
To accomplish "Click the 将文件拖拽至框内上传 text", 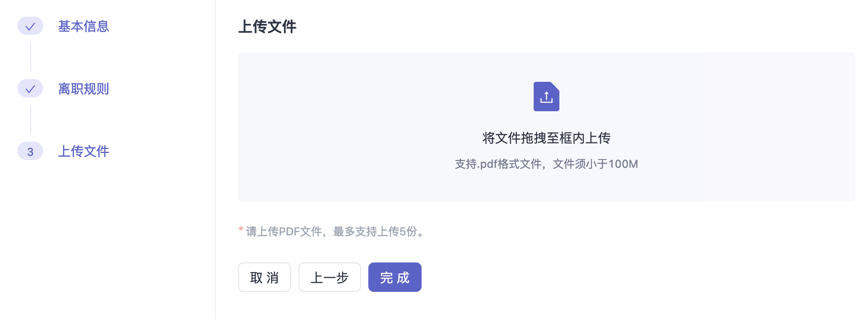I will (546, 138).
